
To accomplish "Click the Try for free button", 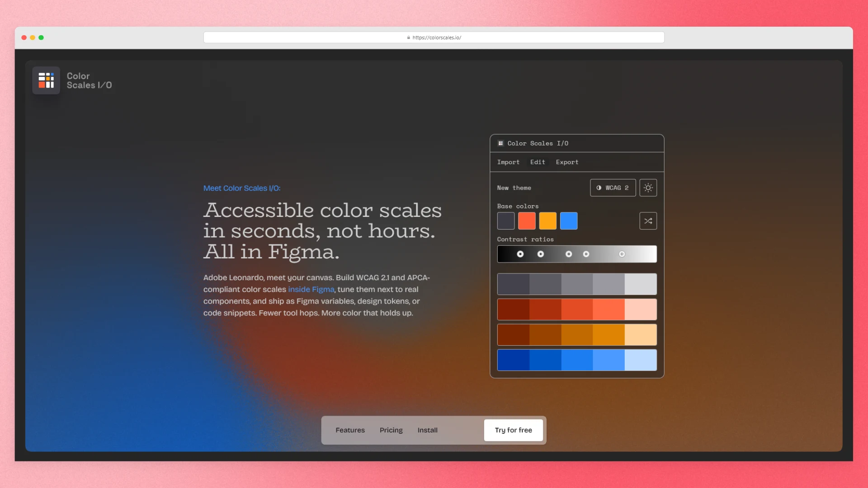I will click(513, 430).
